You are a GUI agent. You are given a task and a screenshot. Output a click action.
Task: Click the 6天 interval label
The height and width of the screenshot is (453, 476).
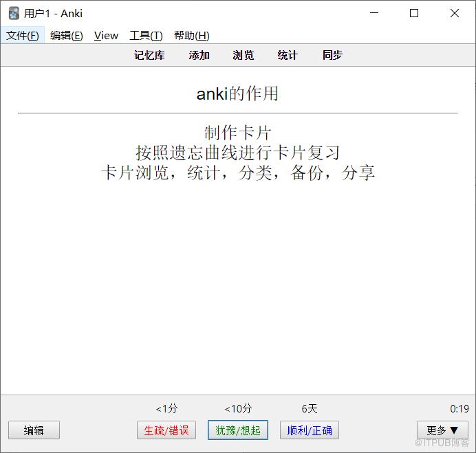tap(310, 409)
